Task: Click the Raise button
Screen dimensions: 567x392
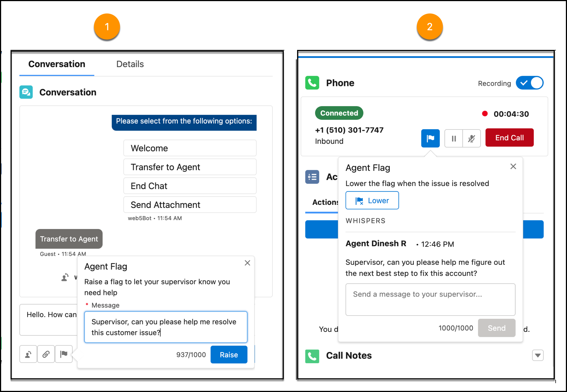Action: click(229, 355)
